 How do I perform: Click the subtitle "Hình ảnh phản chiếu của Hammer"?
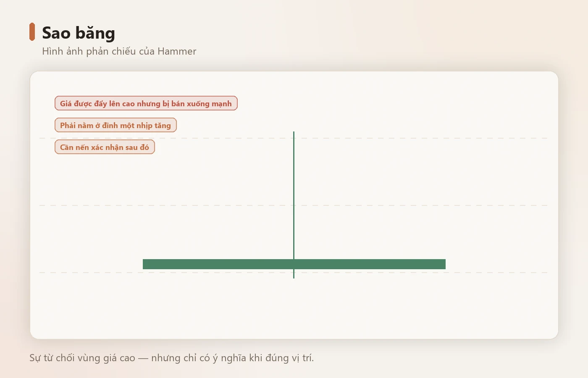point(119,51)
